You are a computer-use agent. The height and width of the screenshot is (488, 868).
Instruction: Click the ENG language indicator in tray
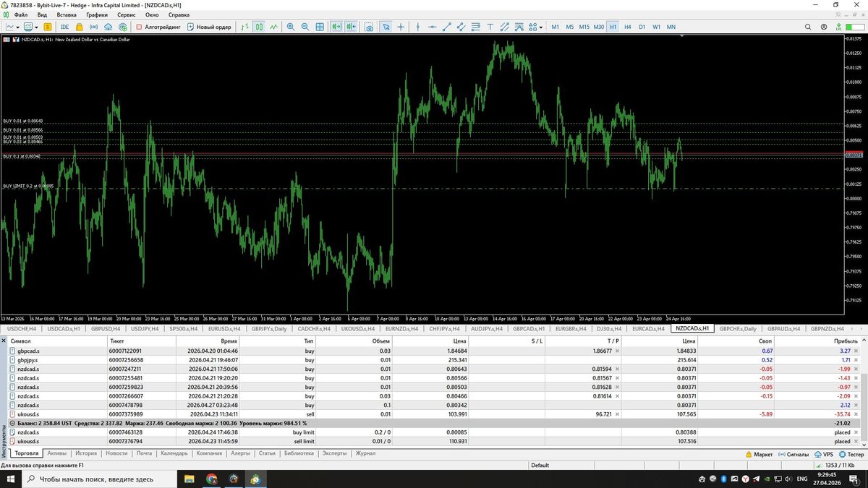(x=802, y=479)
